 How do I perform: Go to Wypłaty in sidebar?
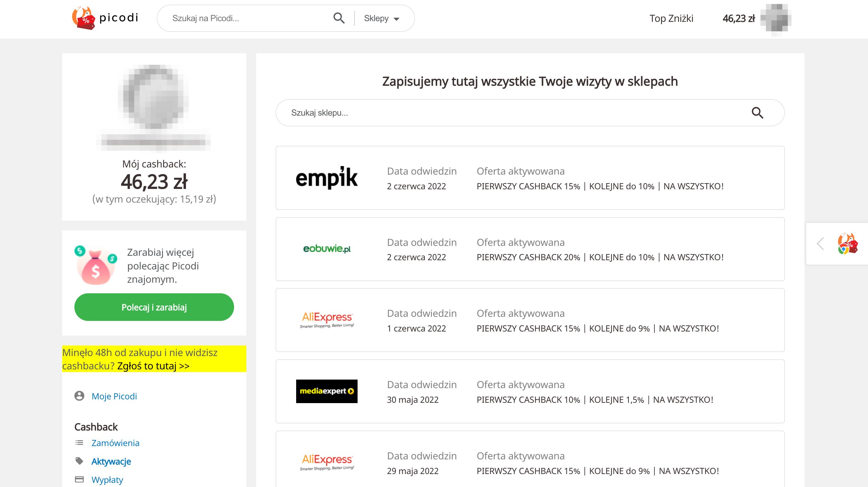click(107, 480)
